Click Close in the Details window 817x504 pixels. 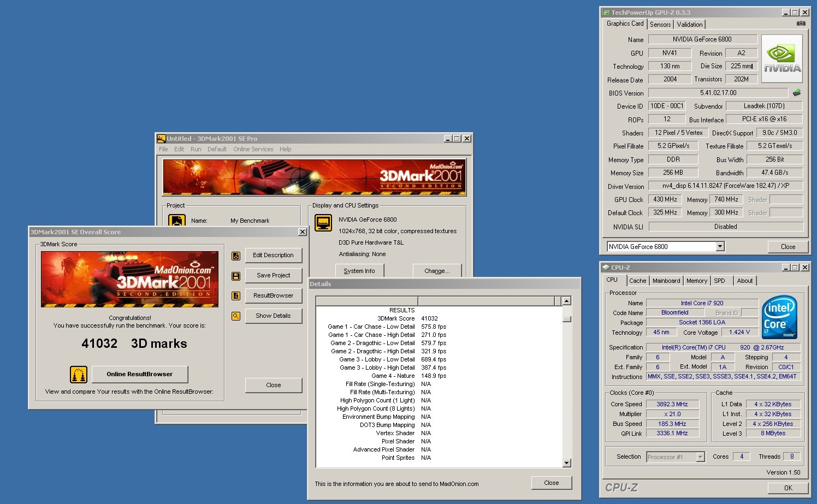coord(551,483)
